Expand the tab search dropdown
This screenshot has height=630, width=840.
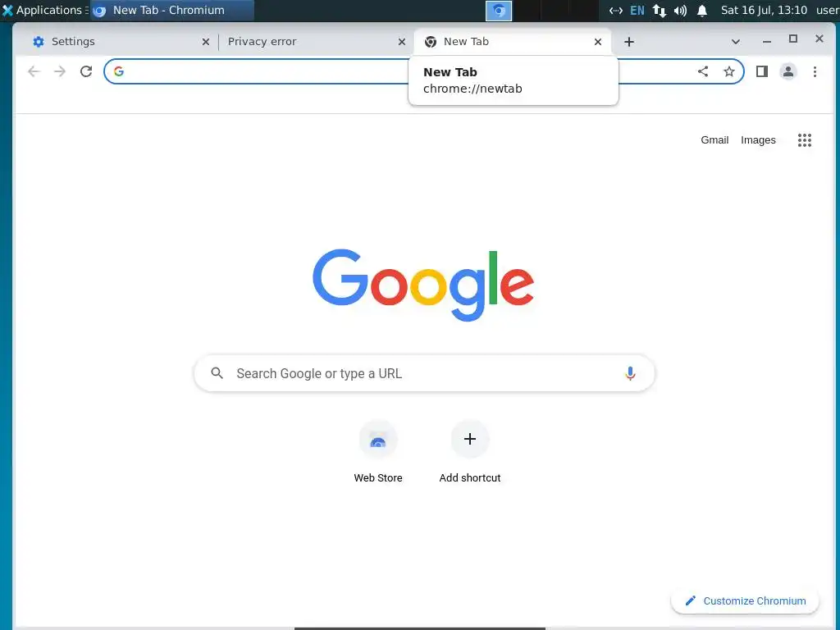(736, 42)
